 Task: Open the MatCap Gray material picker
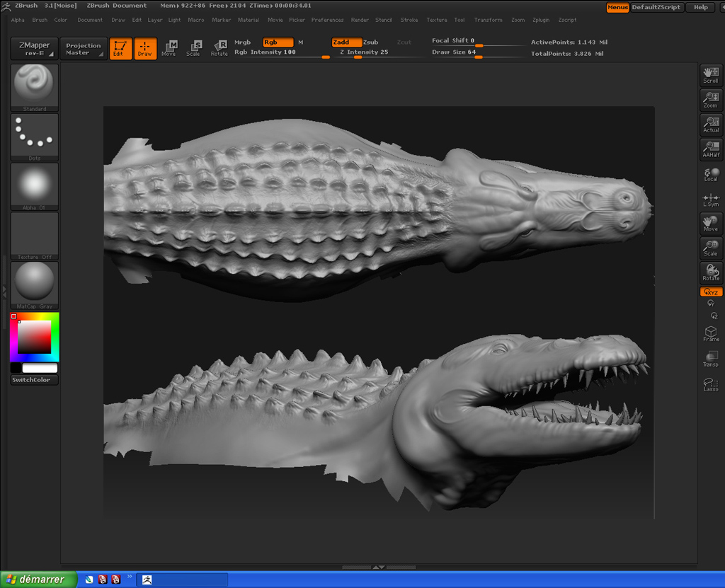[34, 286]
